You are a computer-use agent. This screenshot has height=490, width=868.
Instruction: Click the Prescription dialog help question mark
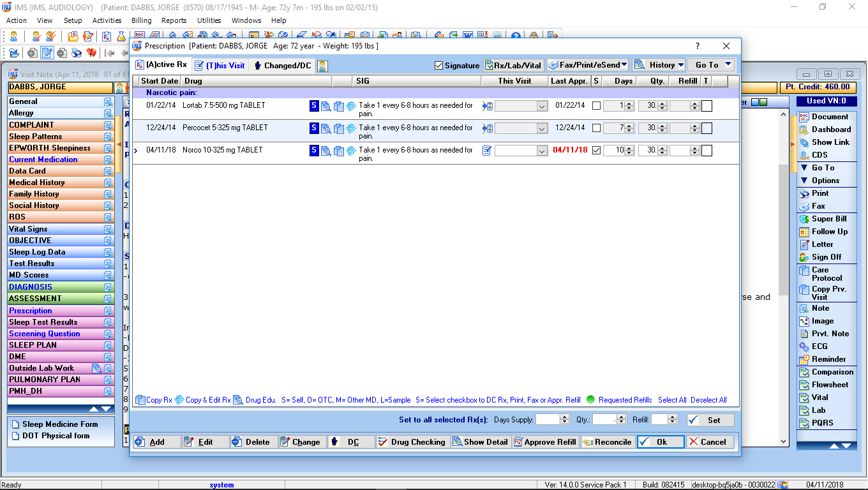click(x=698, y=46)
